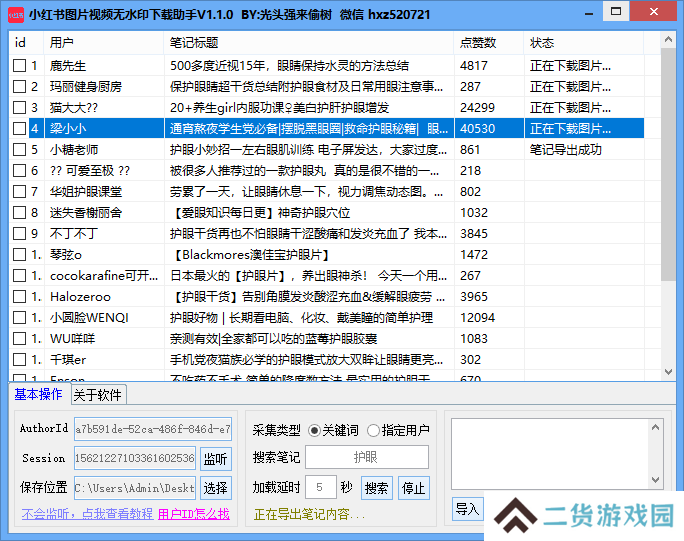Click inside the large import text area
This screenshot has width=684, height=541.
point(550,454)
